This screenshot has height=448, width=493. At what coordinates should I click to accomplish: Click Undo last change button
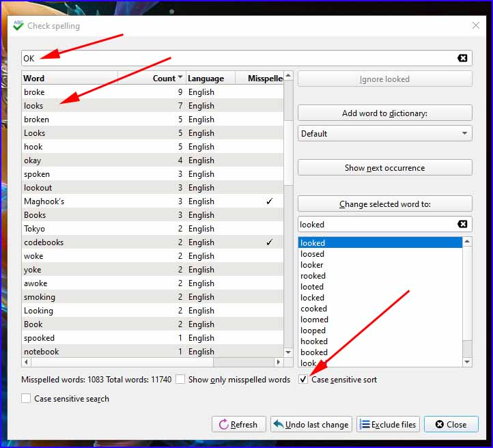click(311, 424)
